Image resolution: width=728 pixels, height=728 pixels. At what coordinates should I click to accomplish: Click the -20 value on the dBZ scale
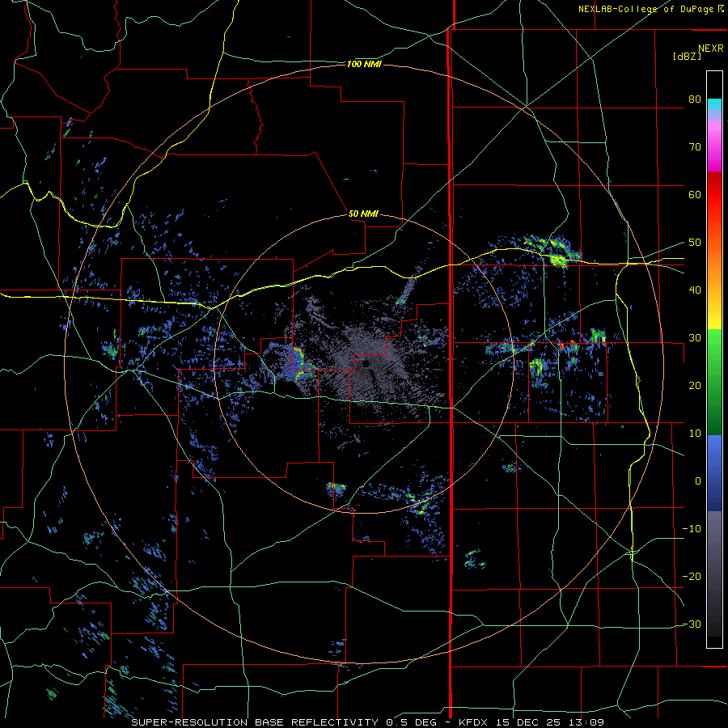[692, 576]
